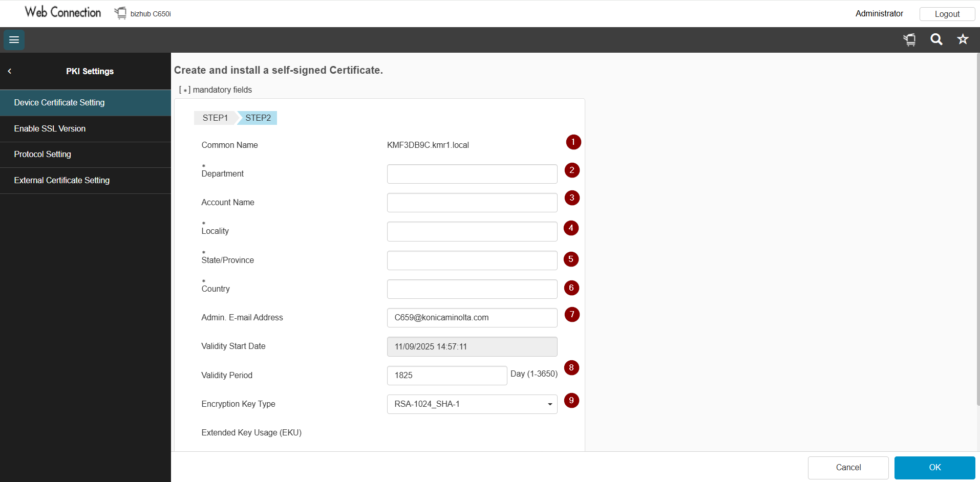Expand the Encryption Key Type dropdown
The height and width of the screenshot is (482, 980).
click(x=472, y=404)
